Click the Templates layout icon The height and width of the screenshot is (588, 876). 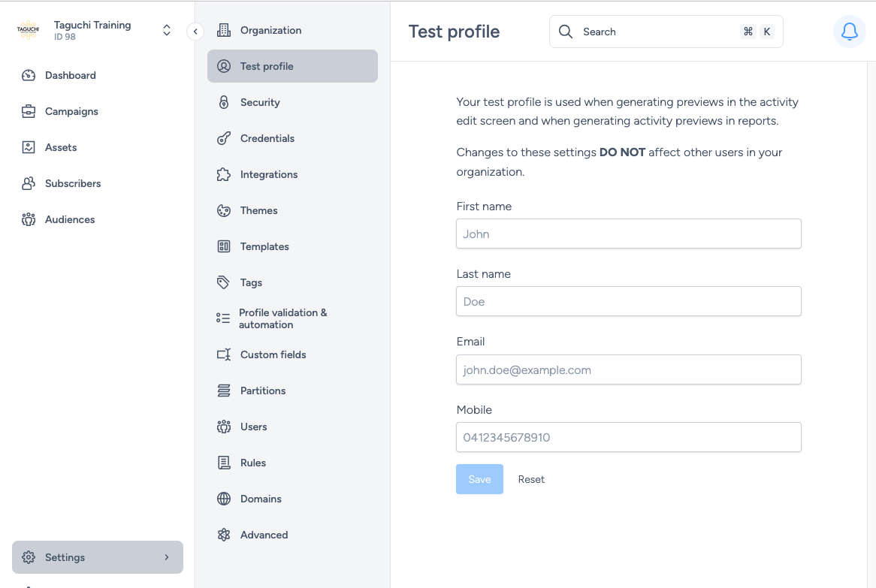[223, 246]
